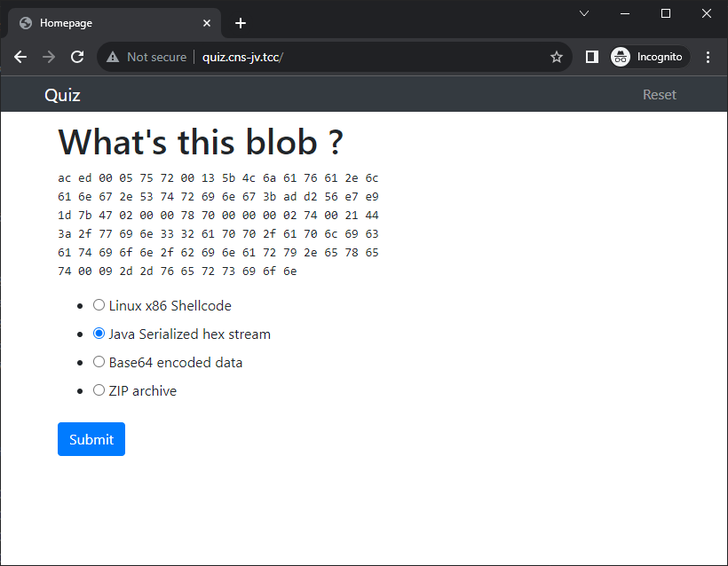Open the side panel icon

(591, 57)
